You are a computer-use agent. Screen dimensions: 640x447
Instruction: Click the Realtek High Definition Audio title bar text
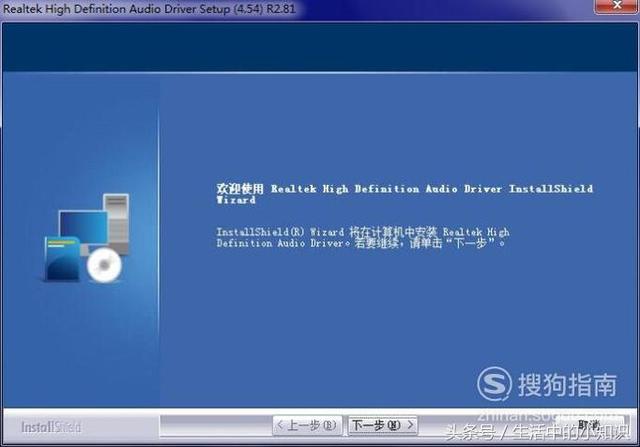[x=149, y=9]
